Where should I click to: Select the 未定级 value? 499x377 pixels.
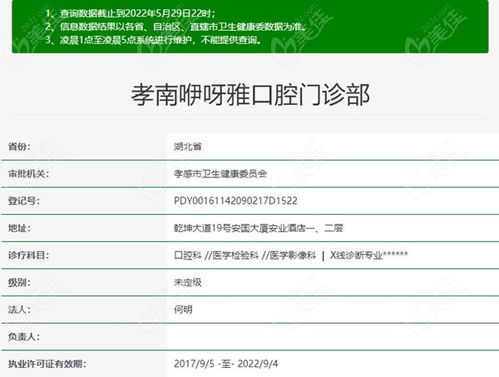pos(188,283)
